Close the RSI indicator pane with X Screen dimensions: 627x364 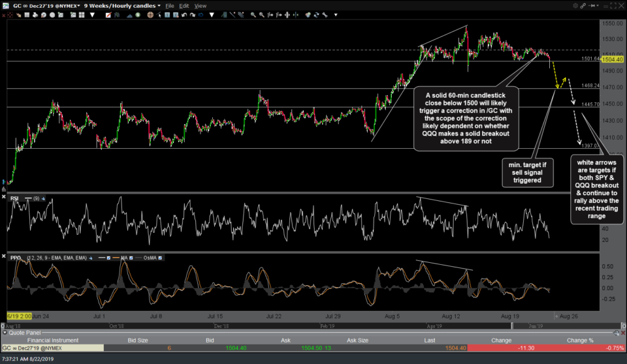[4, 196]
